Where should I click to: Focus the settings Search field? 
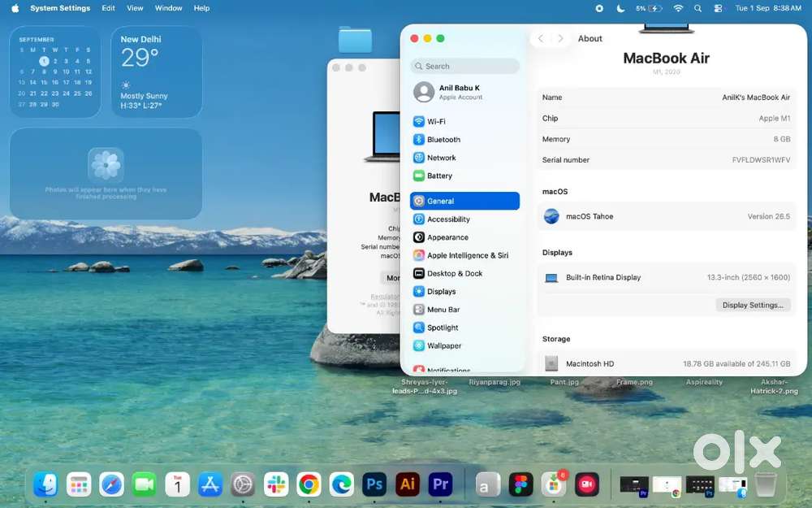click(464, 67)
